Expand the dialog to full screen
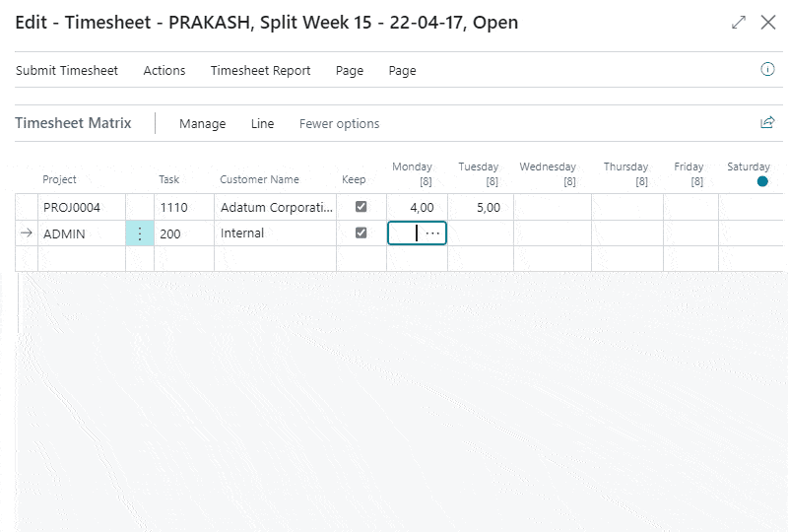 739,22
